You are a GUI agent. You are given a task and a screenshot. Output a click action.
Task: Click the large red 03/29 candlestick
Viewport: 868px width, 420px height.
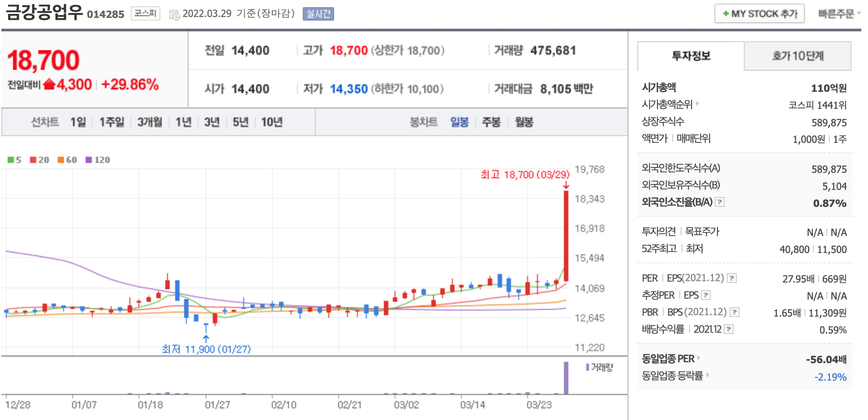point(566,236)
